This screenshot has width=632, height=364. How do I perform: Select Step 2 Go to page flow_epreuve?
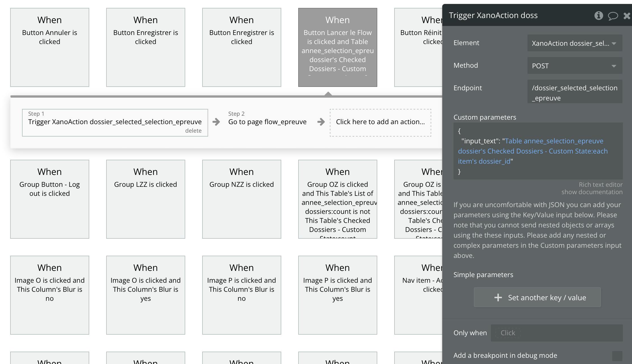click(267, 122)
